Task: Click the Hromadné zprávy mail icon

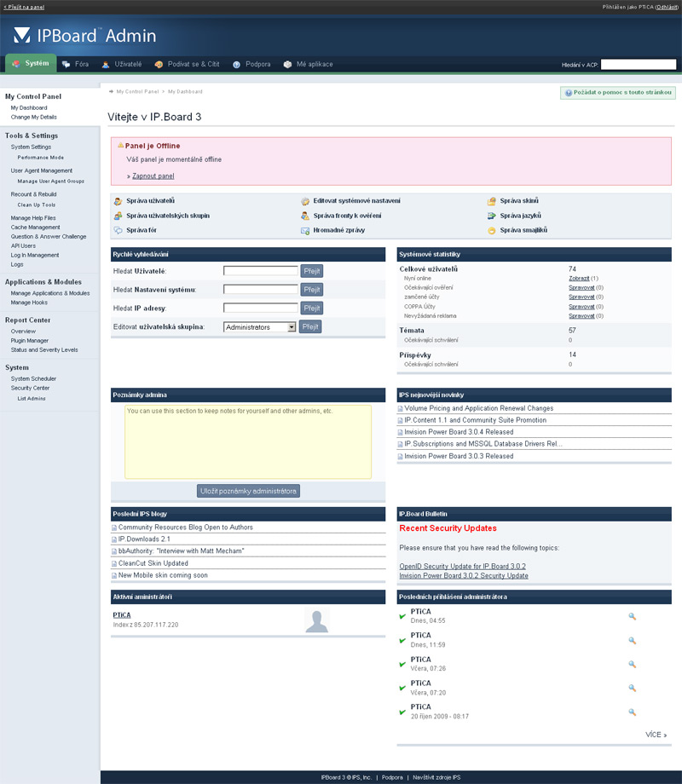Action: point(305,230)
